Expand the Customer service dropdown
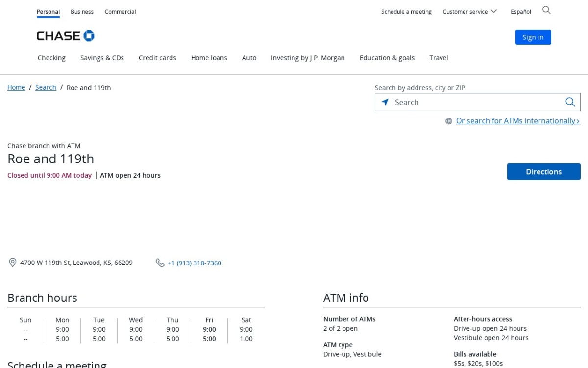This screenshot has height=368, width=588. [469, 12]
